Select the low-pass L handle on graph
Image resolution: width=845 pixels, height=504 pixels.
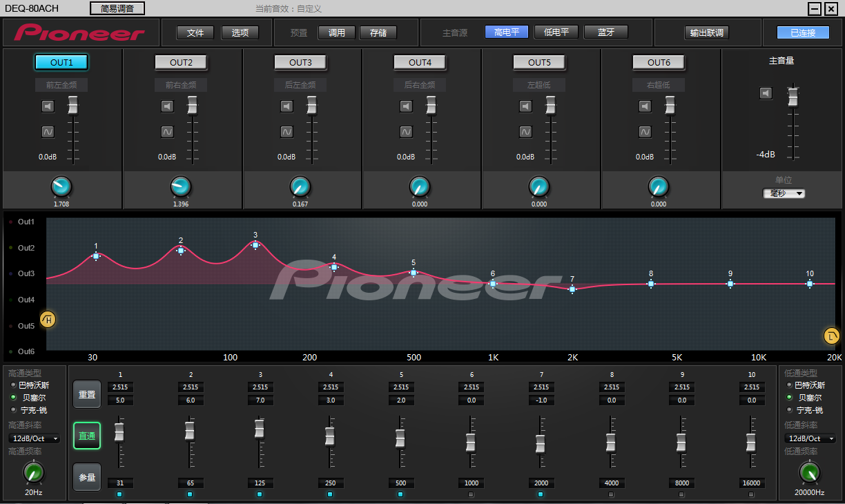click(832, 336)
